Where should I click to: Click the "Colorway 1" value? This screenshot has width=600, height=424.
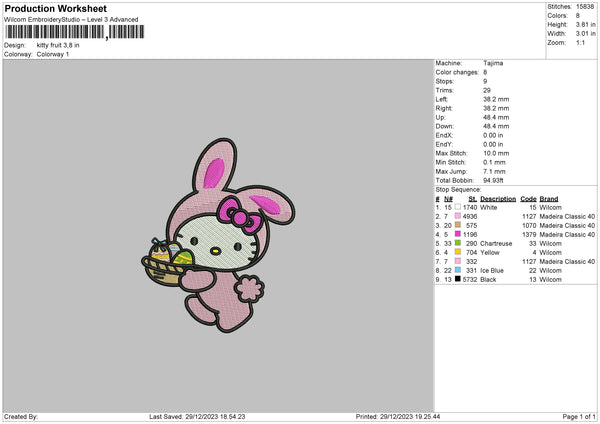(53, 54)
